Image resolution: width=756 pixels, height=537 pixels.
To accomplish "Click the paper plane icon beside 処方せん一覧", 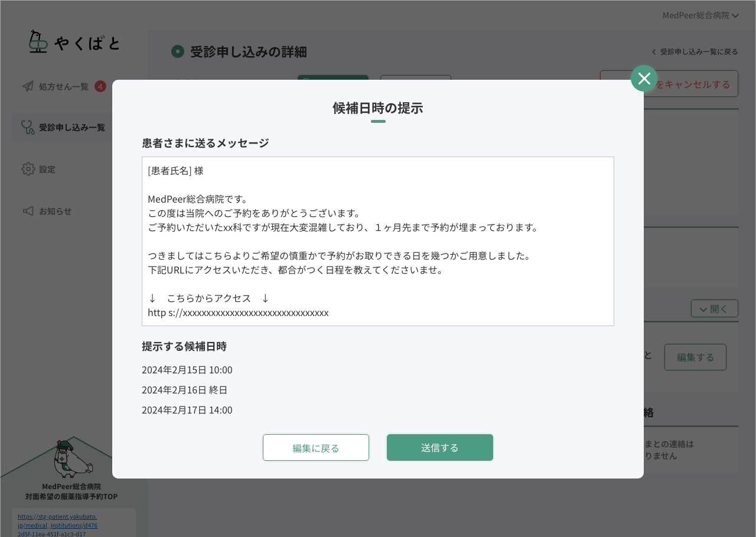I will point(28,86).
